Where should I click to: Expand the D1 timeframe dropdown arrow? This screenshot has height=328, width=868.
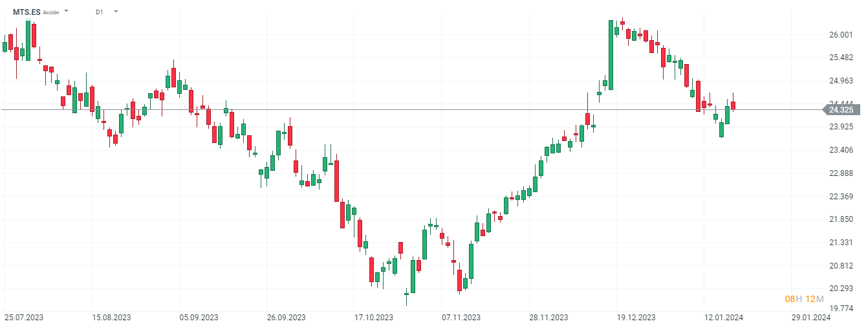(115, 12)
